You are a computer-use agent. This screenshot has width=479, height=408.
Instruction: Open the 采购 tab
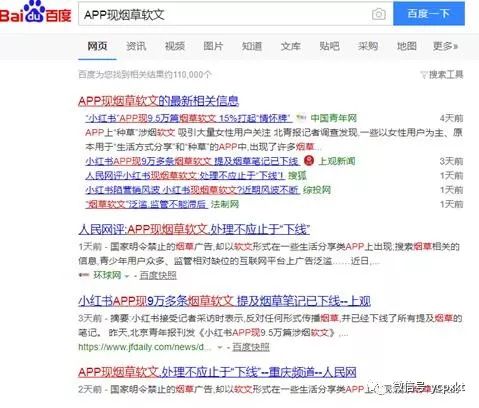pos(368,46)
